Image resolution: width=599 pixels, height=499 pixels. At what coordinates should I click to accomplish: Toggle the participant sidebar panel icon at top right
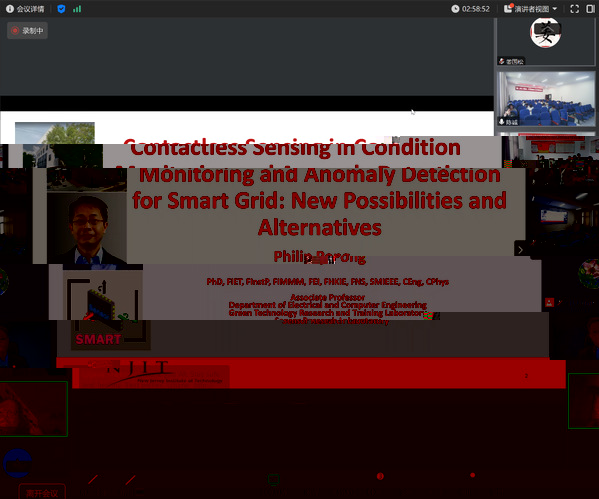click(x=591, y=9)
